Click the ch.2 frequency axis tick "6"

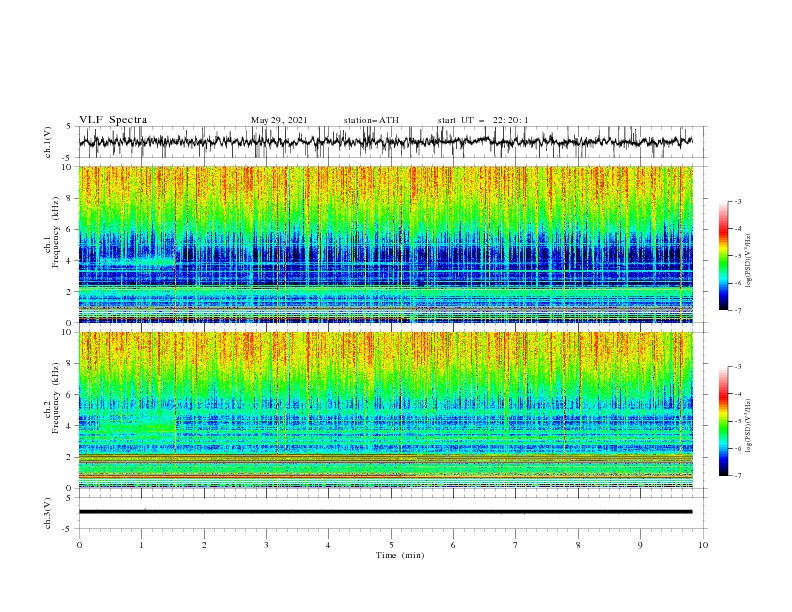coord(70,395)
